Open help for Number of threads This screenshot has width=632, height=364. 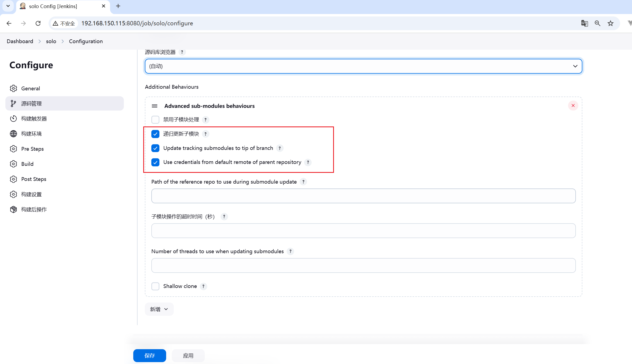pyautogui.click(x=291, y=251)
